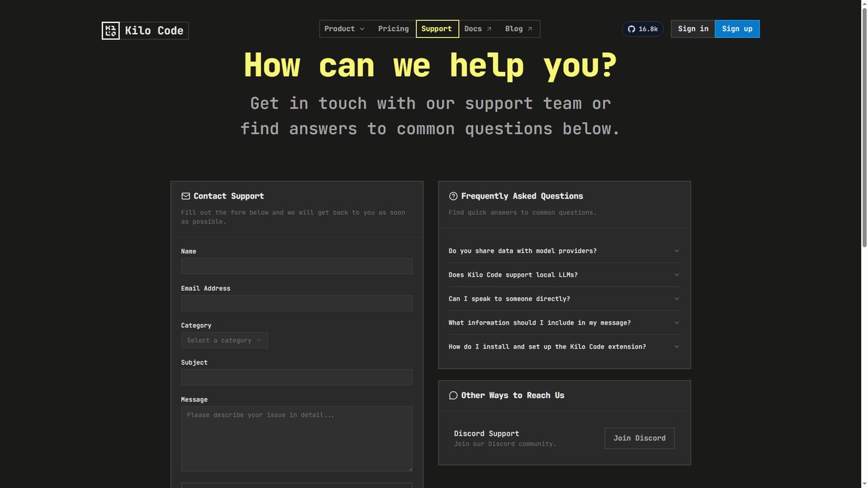Screen dimensions: 868x488
Task: Expand 'Does Kilo Code support local LLMs?'
Action: (564, 275)
